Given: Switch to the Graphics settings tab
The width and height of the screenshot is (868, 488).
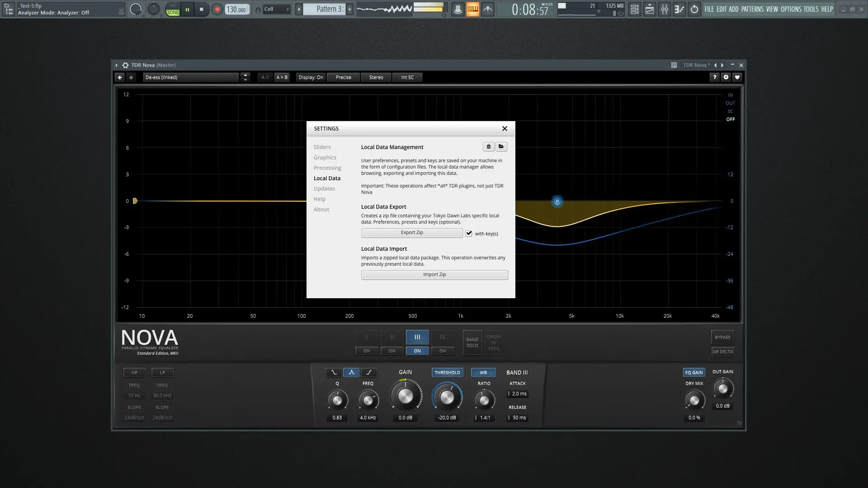Looking at the screenshot, I should click(325, 157).
